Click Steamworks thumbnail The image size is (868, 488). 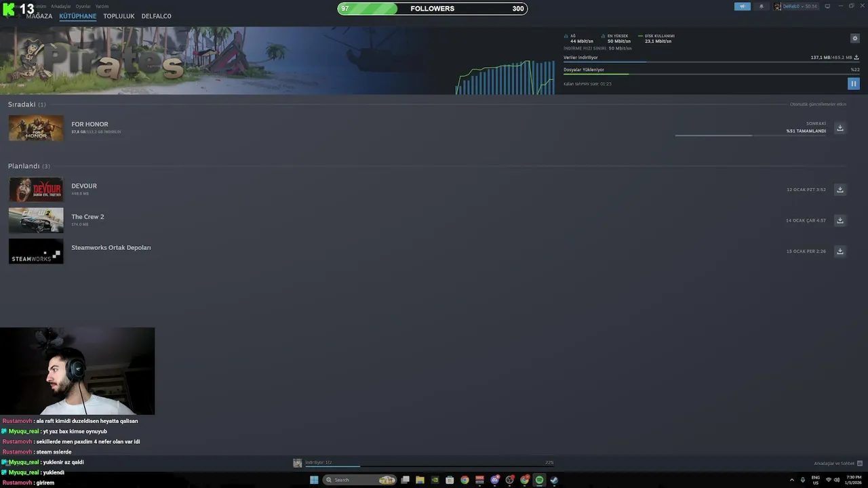[36, 251]
